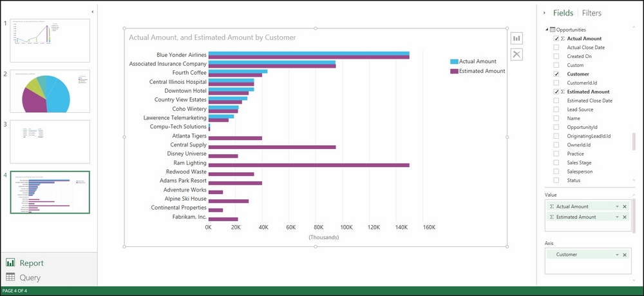
Task: Click the sigma icon next to Actual Amount field
Action: click(563, 39)
